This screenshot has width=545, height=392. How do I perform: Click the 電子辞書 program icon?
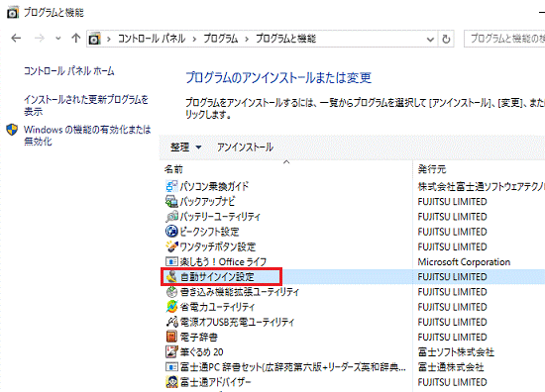point(171,337)
